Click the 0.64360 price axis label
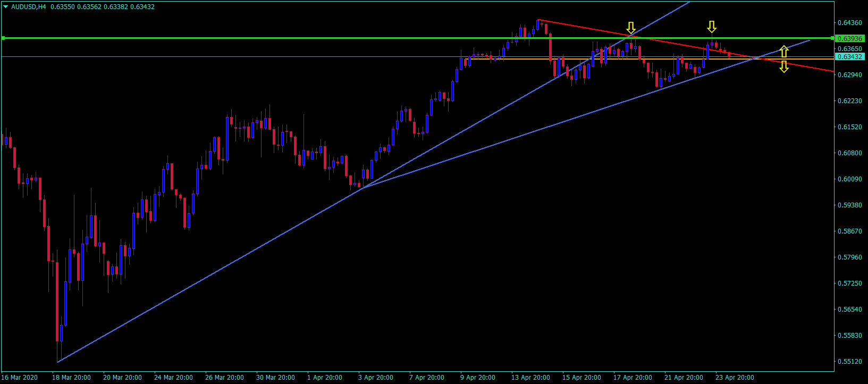868x384 pixels. (849, 23)
